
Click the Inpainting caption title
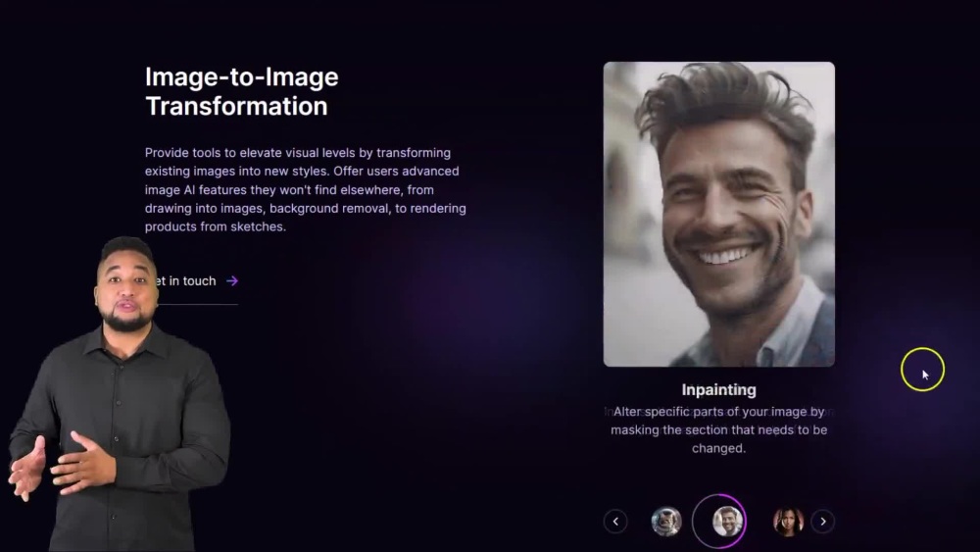pos(718,390)
